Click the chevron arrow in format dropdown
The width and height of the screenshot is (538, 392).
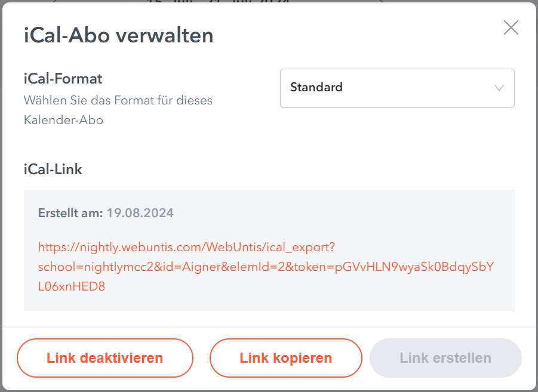[x=499, y=88]
